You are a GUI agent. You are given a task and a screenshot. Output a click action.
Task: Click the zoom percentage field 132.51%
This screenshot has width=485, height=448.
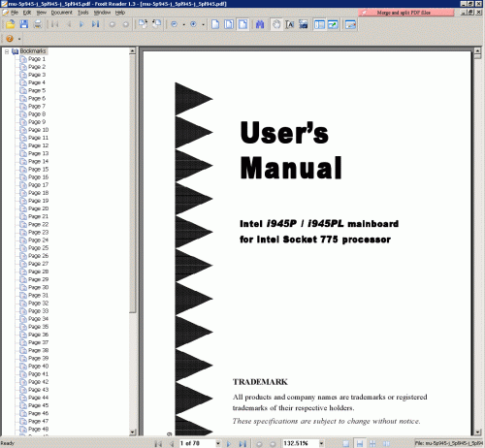click(x=301, y=443)
